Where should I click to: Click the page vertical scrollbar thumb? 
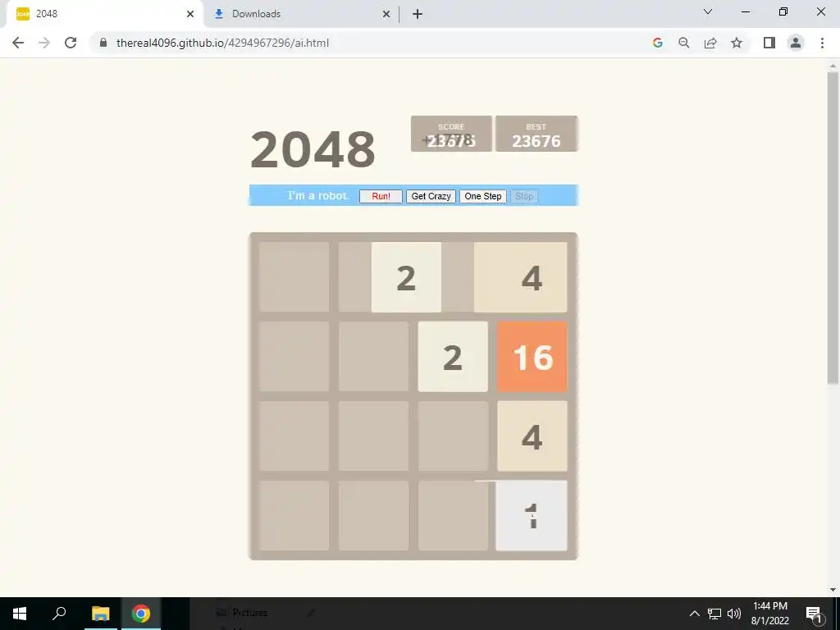pos(833,228)
